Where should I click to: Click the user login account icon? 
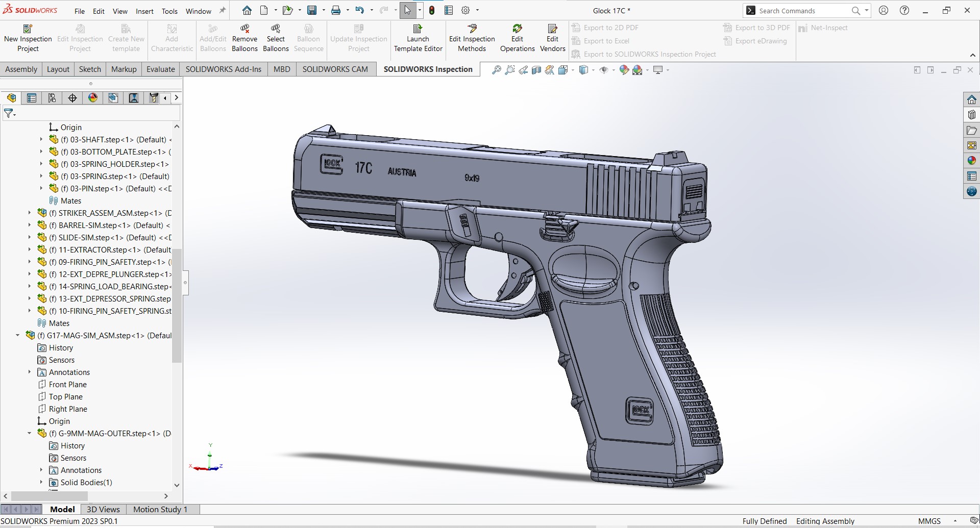tap(884, 10)
